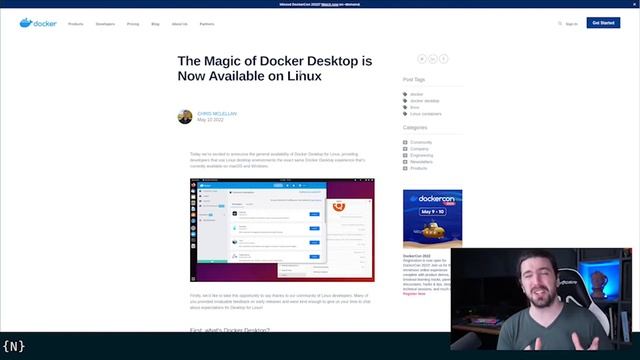Click the docker desktop post tag
640x360 pixels.
pos(424,101)
